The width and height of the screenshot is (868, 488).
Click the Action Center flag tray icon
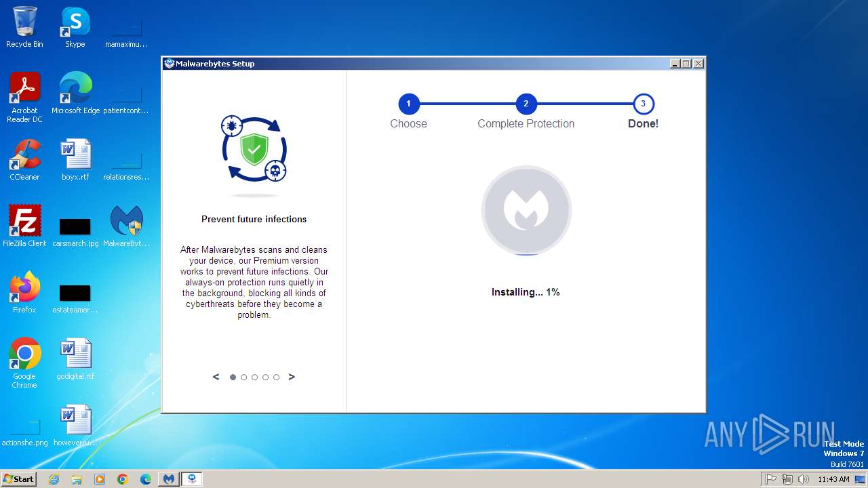click(771, 479)
